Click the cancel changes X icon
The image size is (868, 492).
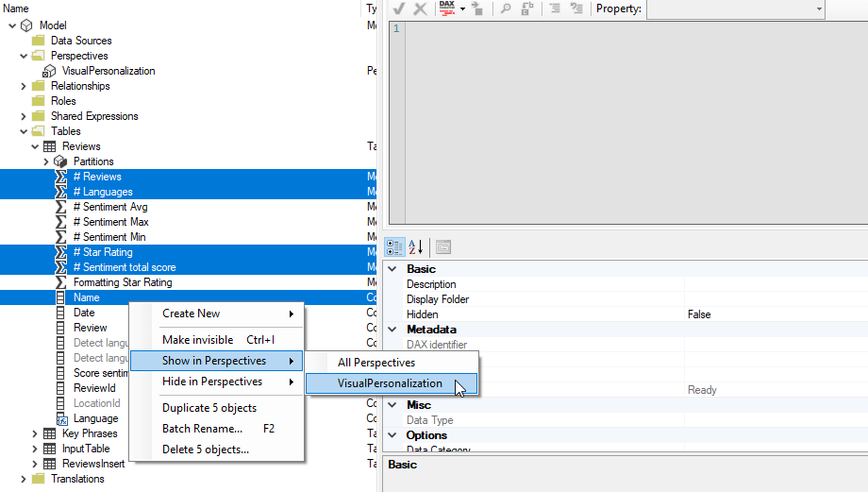pyautogui.click(x=420, y=8)
